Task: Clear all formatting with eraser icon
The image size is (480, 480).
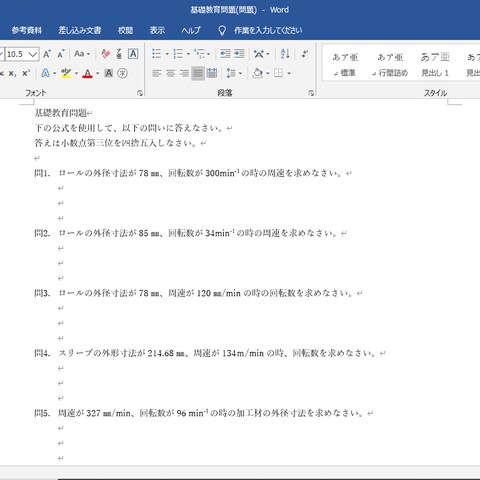Action: 106,54
